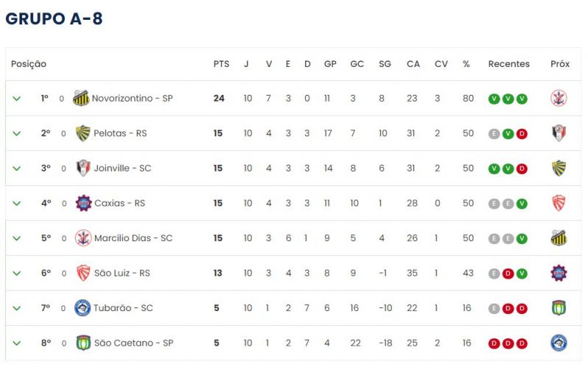
Task: Click the red D result badge for Pelotas
Action: point(522,133)
